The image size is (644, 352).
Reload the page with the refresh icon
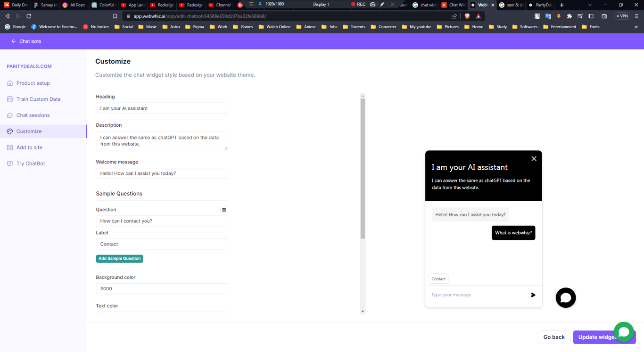pyautogui.click(x=29, y=16)
